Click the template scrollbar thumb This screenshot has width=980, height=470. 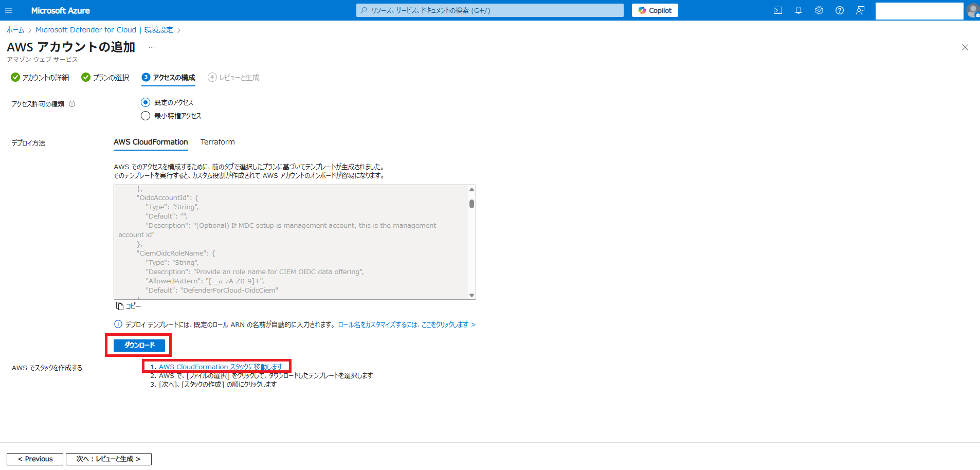[x=471, y=204]
